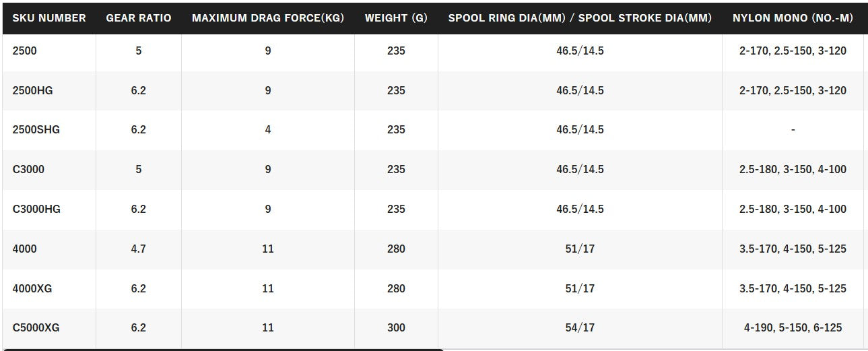The image size is (868, 351).
Task: Select the C5000XG SKU cell
Action: coord(36,328)
